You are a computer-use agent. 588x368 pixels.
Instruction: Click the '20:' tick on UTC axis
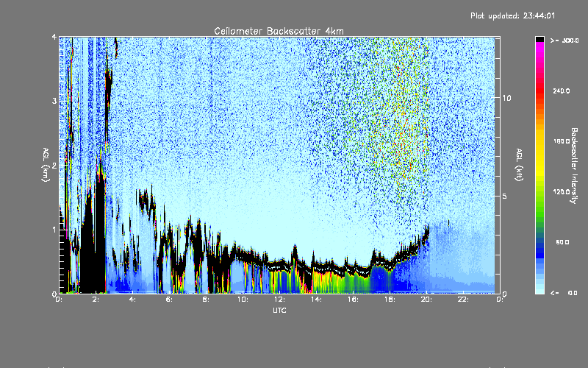[x=426, y=300]
